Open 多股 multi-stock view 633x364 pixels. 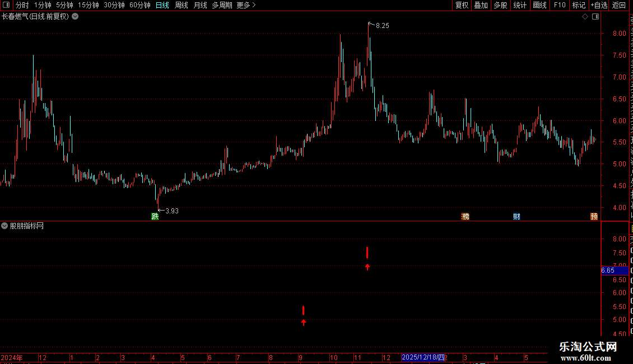point(500,5)
